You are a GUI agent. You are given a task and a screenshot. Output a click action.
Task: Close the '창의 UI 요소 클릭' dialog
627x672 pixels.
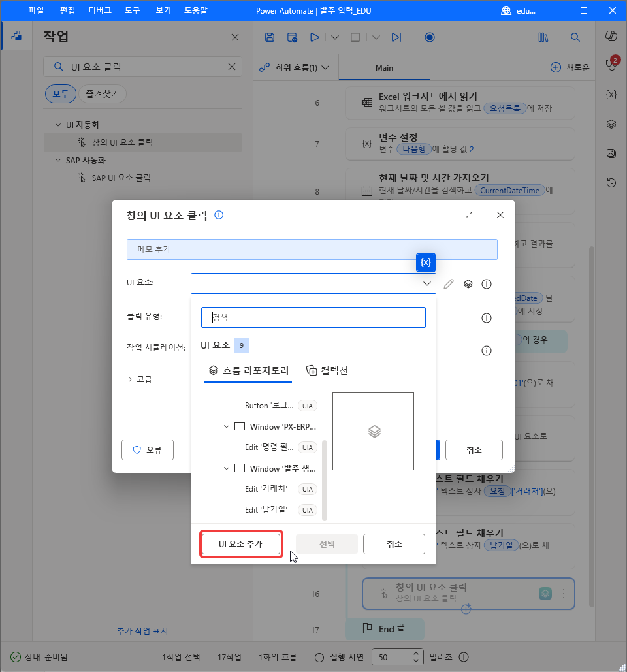[500, 215]
